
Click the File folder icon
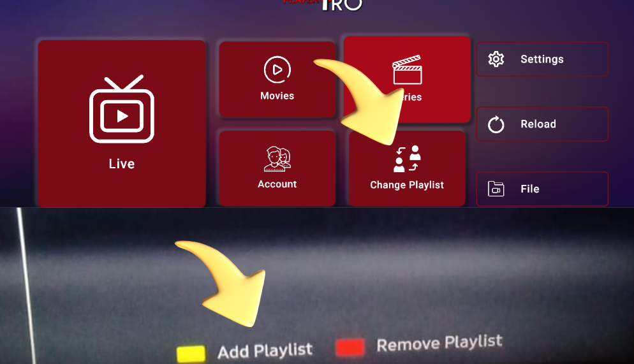coord(496,189)
